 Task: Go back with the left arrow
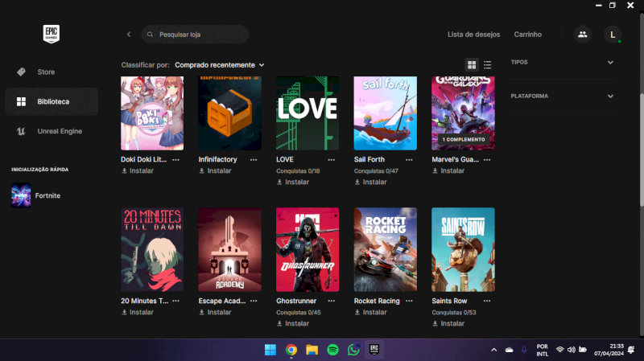(x=129, y=35)
